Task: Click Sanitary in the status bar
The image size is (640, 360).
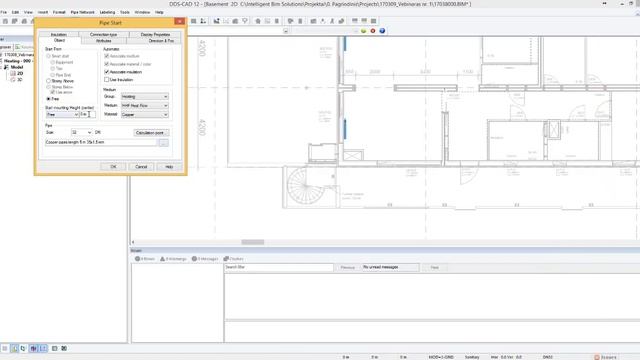Action: 472,357
